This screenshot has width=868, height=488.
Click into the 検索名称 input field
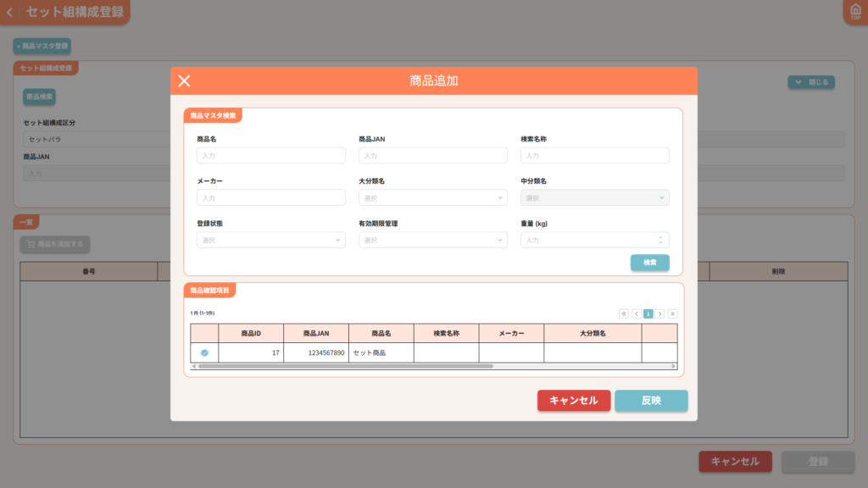pyautogui.click(x=594, y=156)
